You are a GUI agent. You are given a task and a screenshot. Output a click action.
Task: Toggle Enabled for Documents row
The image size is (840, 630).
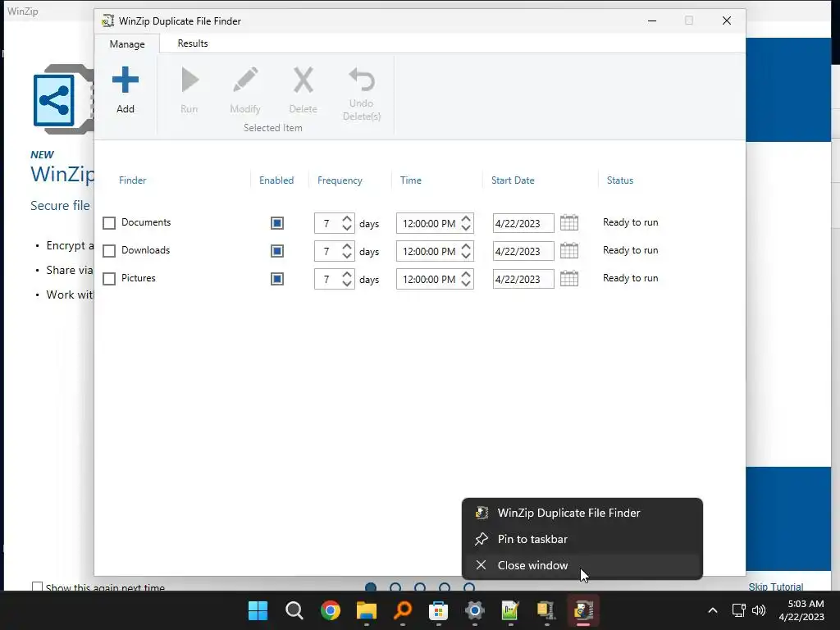click(x=277, y=223)
